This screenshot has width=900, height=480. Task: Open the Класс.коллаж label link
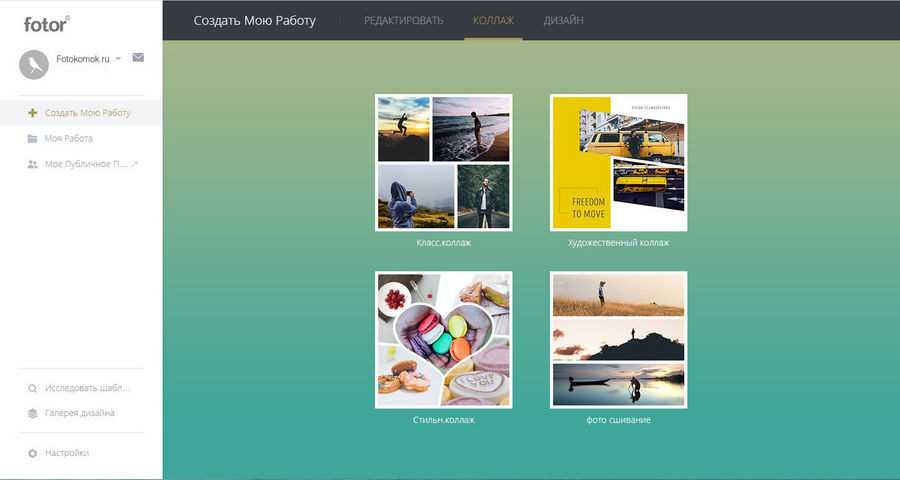tap(443, 243)
